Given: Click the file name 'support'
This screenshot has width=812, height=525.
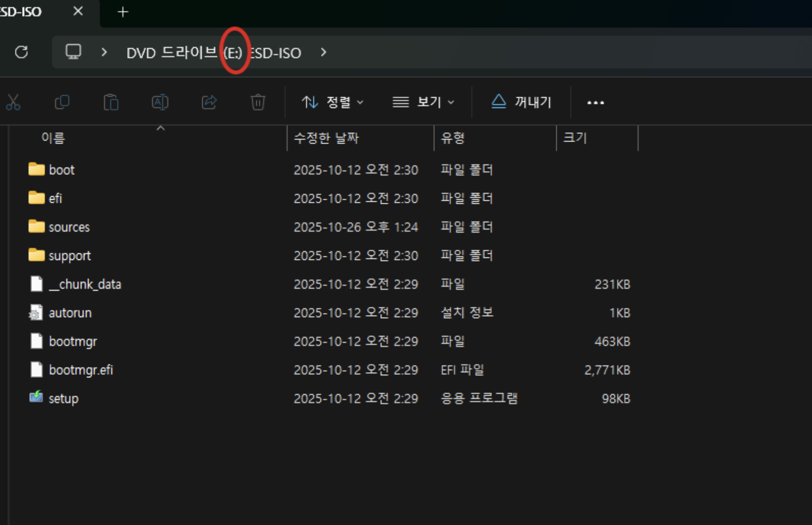Looking at the screenshot, I should (x=69, y=256).
